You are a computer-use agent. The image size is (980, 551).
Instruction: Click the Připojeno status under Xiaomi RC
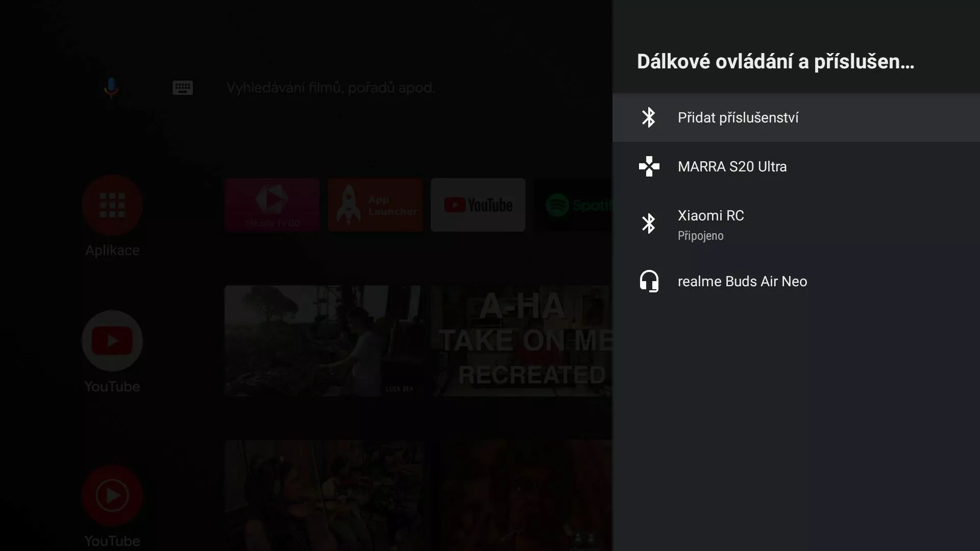(x=700, y=236)
